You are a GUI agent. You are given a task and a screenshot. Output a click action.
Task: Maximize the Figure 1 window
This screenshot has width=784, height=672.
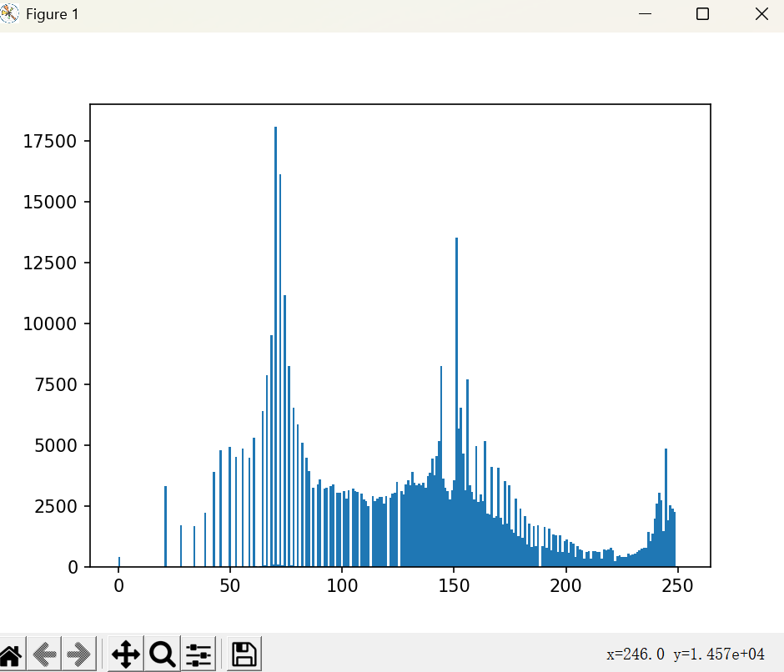click(702, 14)
